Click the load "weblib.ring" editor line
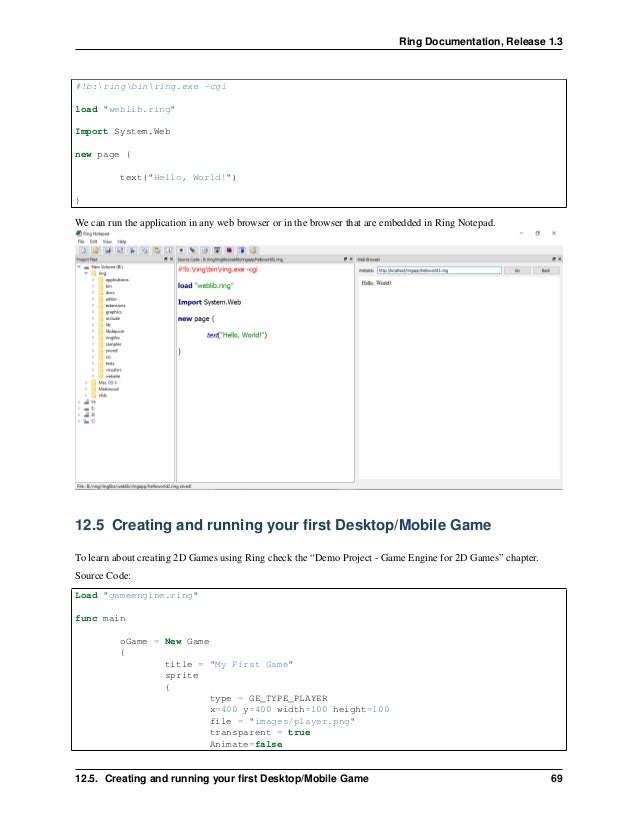Screen dimensions: 638x826 pyautogui.click(x=205, y=286)
